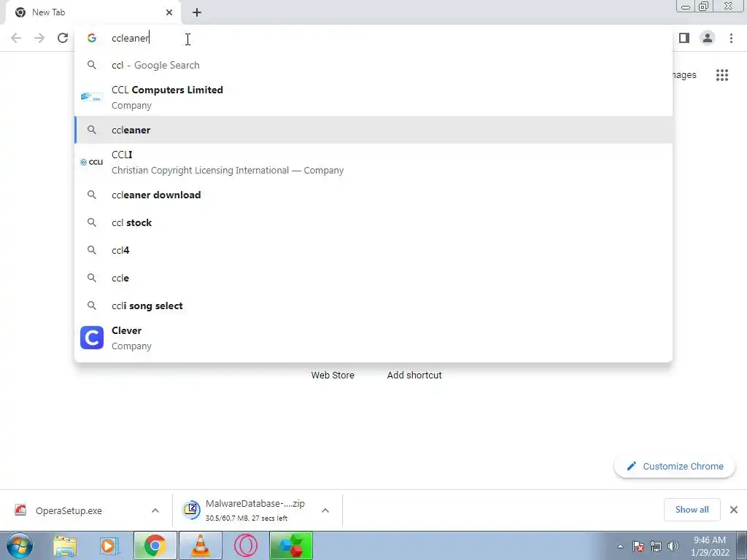Open a new tab with the plus button
The height and width of the screenshot is (560, 747).
pyautogui.click(x=197, y=12)
